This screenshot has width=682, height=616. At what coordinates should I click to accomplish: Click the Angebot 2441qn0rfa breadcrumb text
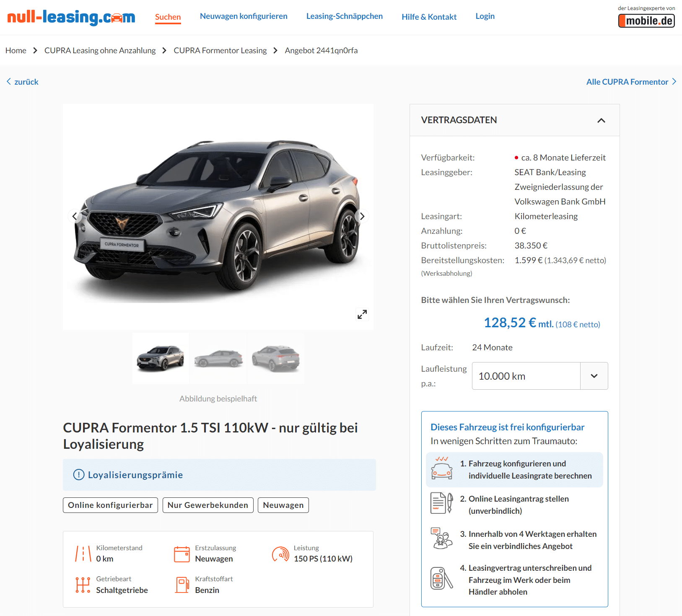[321, 50]
